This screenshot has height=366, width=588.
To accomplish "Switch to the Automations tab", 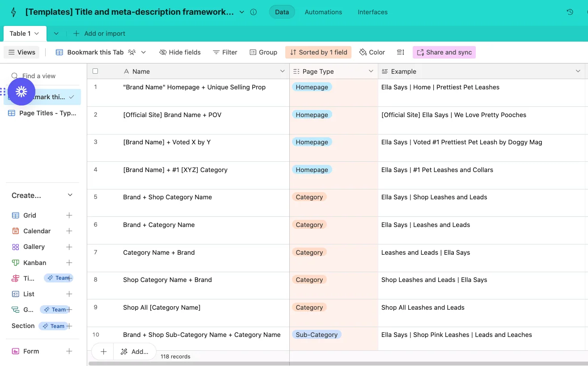I will pos(323,12).
